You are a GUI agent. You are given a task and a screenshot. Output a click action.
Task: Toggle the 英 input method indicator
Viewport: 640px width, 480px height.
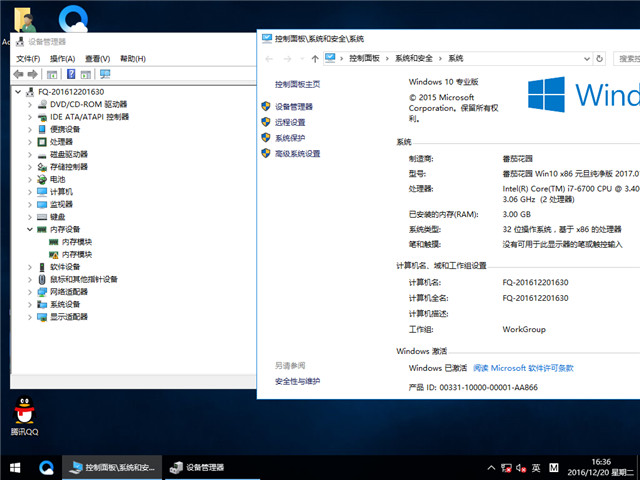click(x=536, y=468)
